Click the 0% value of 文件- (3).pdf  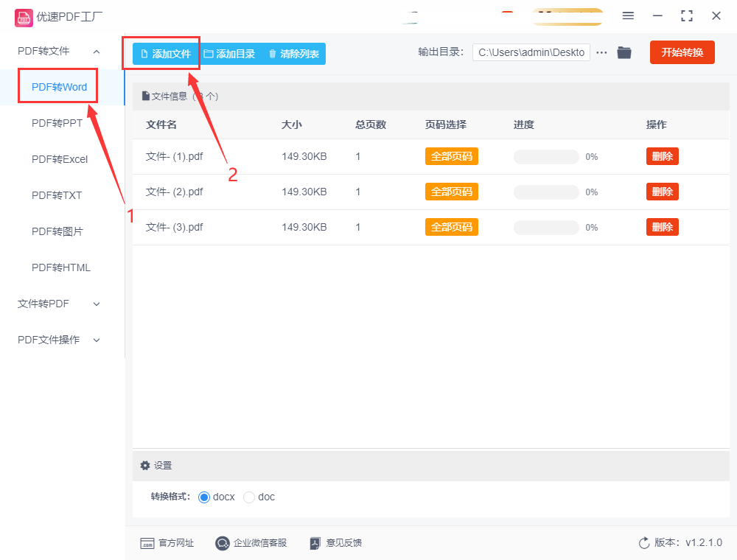(x=592, y=228)
